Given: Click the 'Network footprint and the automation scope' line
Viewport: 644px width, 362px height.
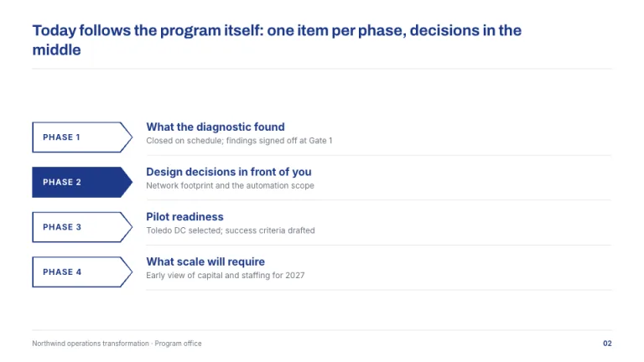Looking at the screenshot, I should [x=230, y=185].
